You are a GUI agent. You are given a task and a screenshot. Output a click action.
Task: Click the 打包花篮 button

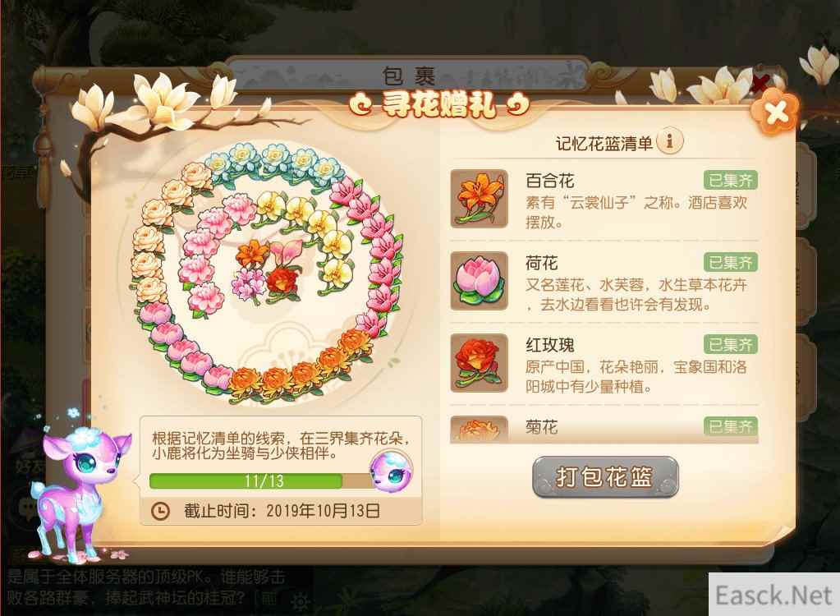pos(605,476)
